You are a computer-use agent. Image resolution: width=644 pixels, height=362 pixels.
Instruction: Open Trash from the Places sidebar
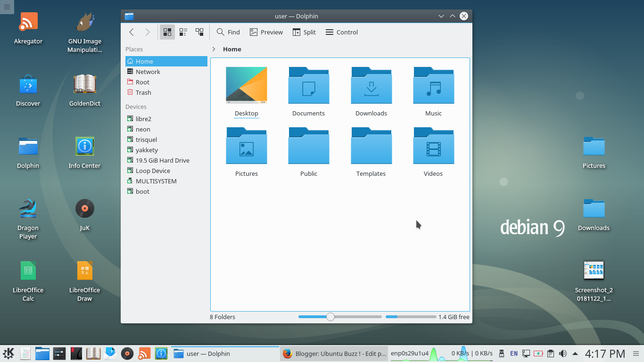point(143,92)
